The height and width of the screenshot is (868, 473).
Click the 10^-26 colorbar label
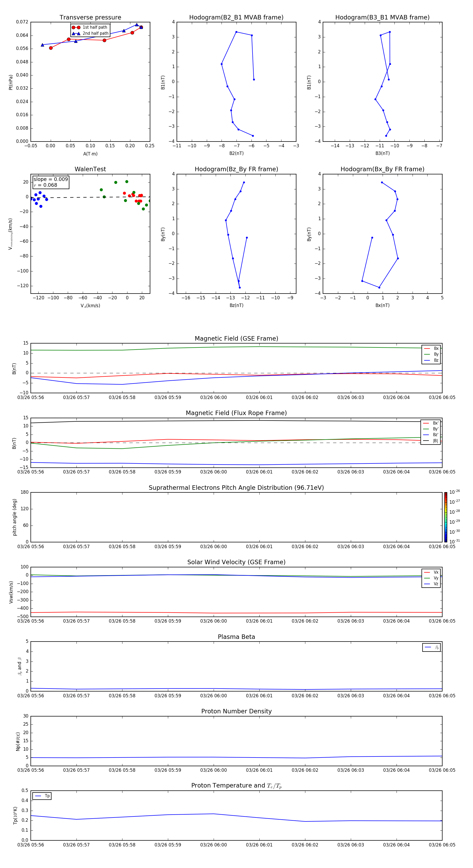455,492
